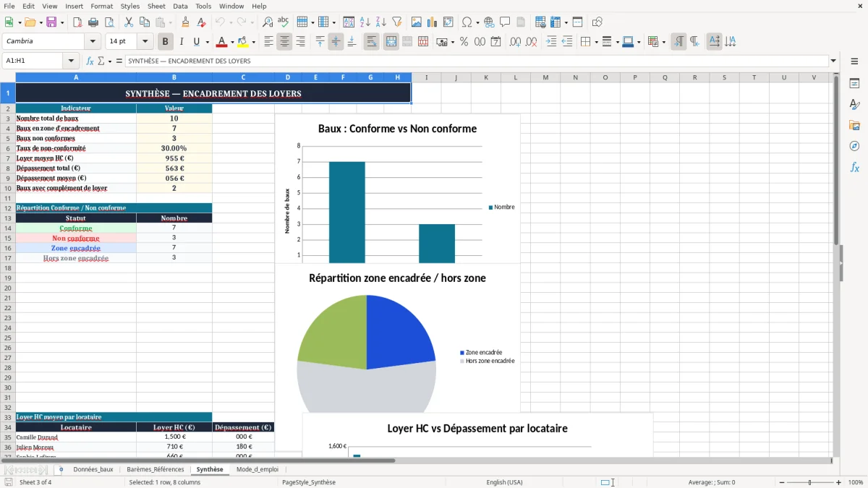Insert a chart from the toolbar
868x488 pixels.
point(433,22)
